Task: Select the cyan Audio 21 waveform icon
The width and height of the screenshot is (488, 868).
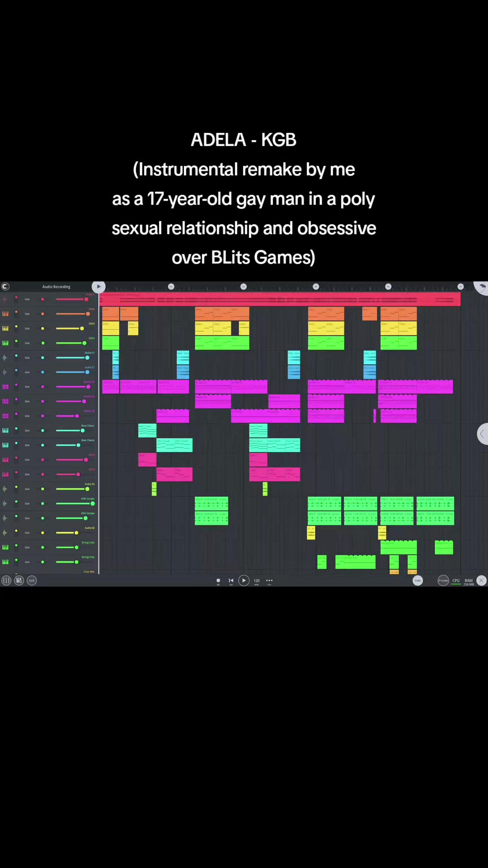Action: (x=5, y=357)
